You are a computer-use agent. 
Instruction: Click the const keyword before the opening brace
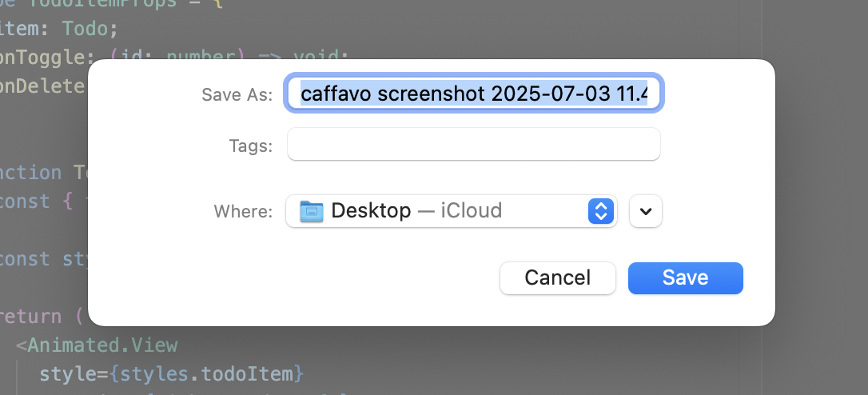24,201
